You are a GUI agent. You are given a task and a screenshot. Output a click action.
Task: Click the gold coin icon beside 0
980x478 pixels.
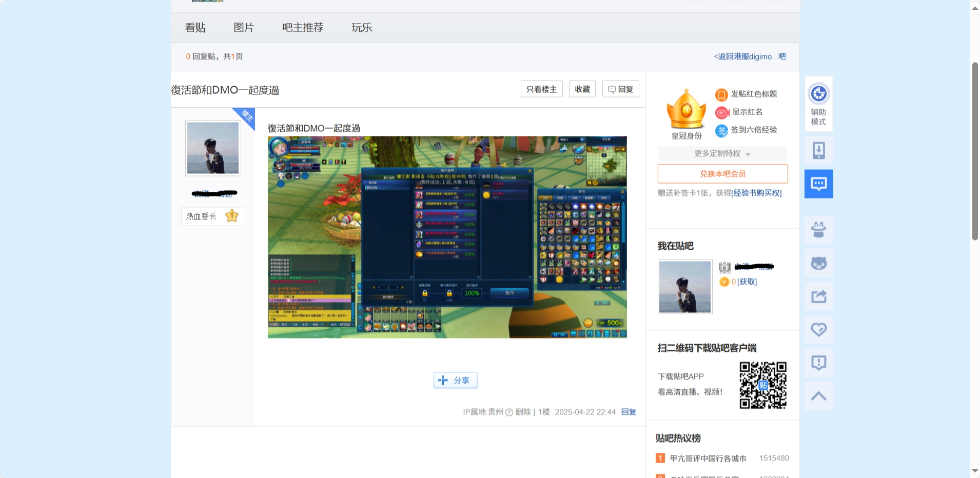tap(724, 282)
